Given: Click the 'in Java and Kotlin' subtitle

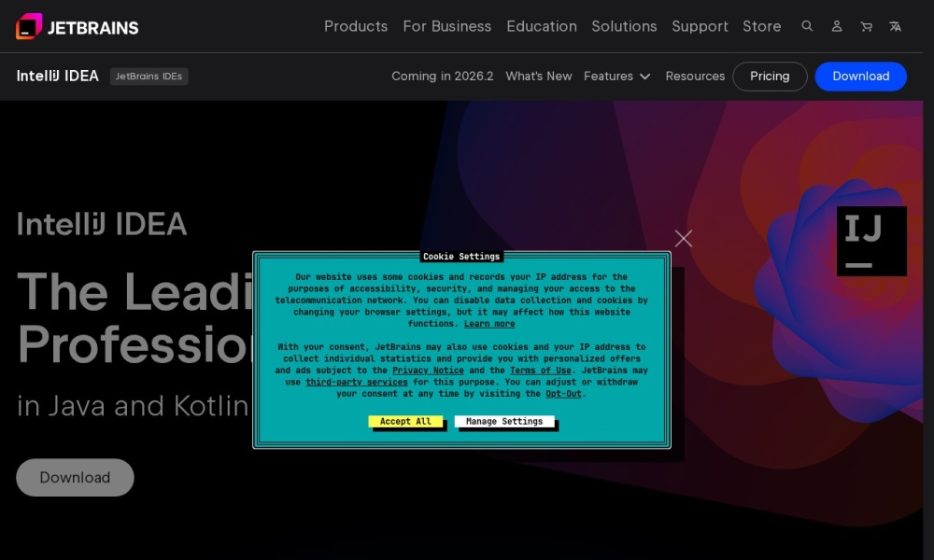Looking at the screenshot, I should tap(133, 406).
